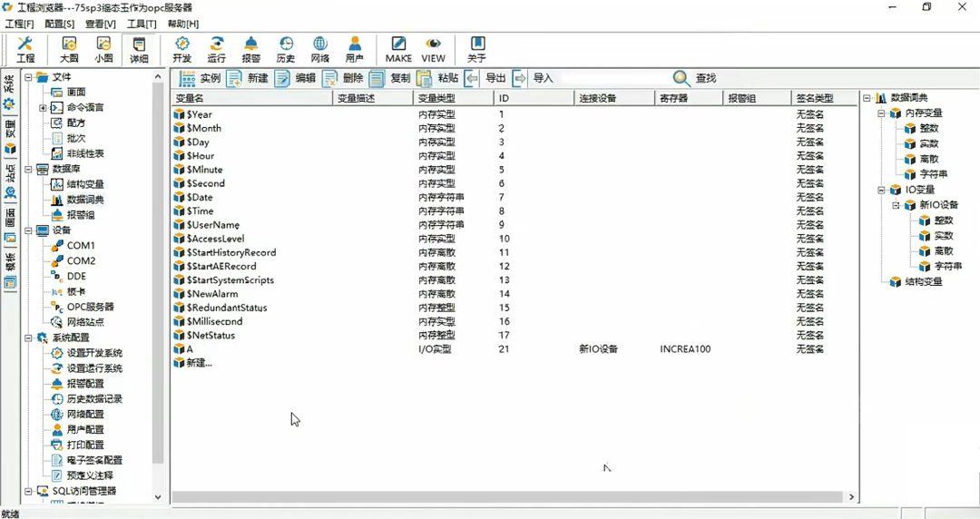The image size is (980, 519).
Task: Select the 详细 detail view button
Action: click(139, 49)
